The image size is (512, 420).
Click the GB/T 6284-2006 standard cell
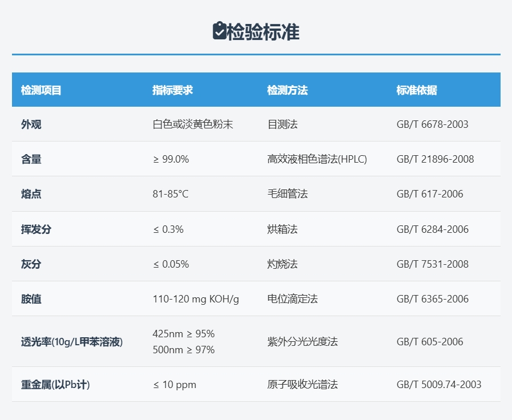click(433, 229)
